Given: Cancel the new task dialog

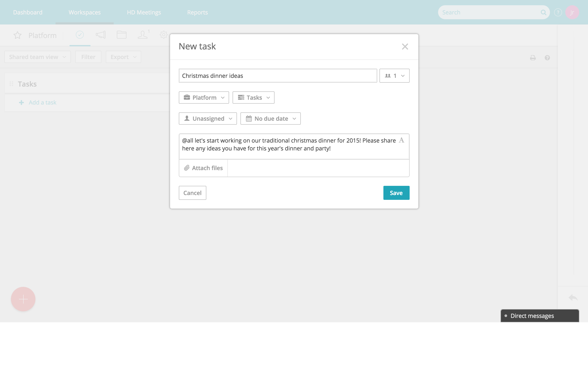Looking at the screenshot, I should click(x=192, y=193).
